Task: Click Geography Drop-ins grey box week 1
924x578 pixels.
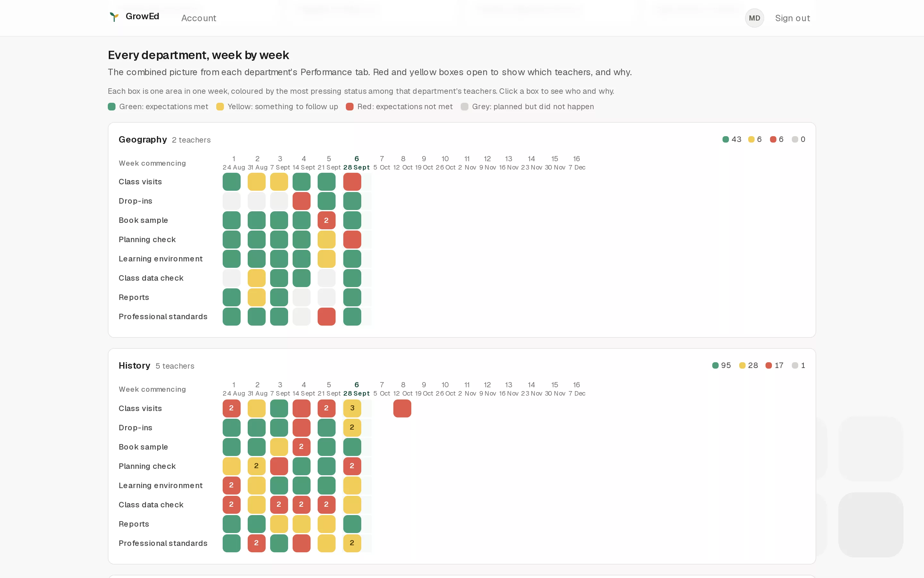Action: [x=232, y=201]
